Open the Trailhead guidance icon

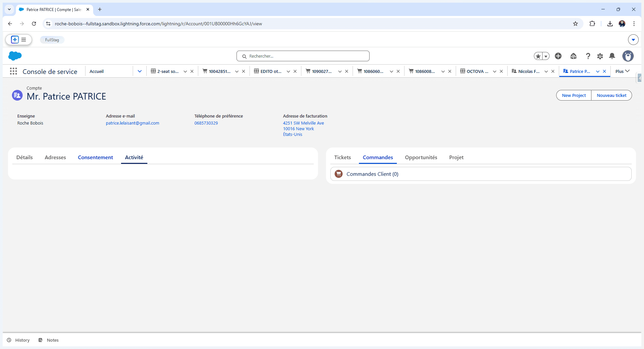click(573, 56)
